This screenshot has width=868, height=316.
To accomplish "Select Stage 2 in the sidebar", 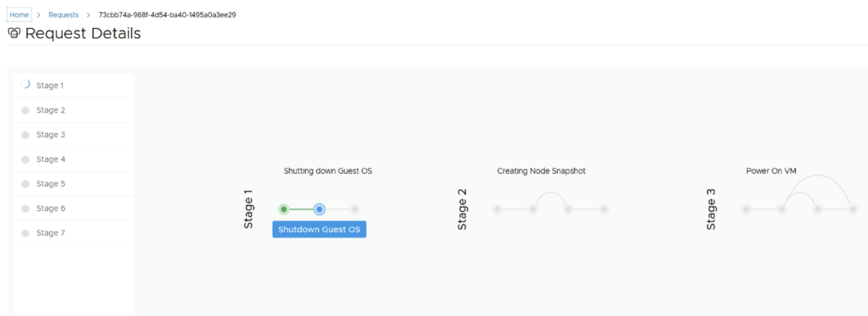I will tap(75, 110).
